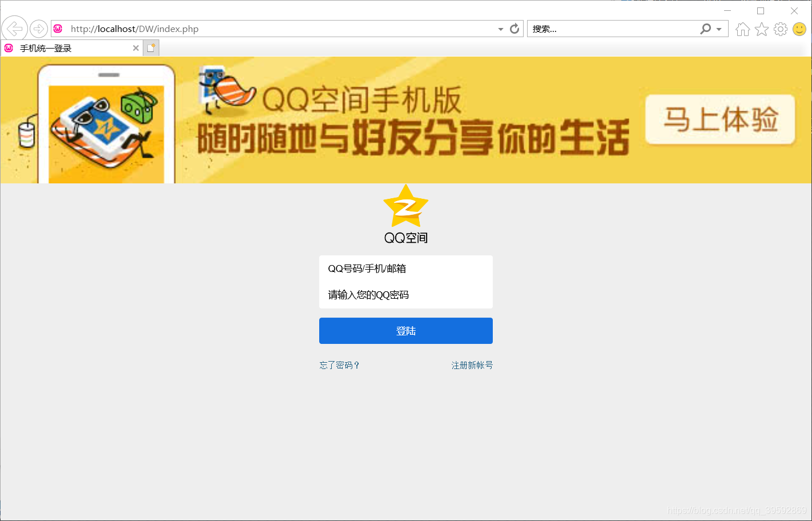
Task: Click the phone illustration in the banner
Action: coord(106,125)
